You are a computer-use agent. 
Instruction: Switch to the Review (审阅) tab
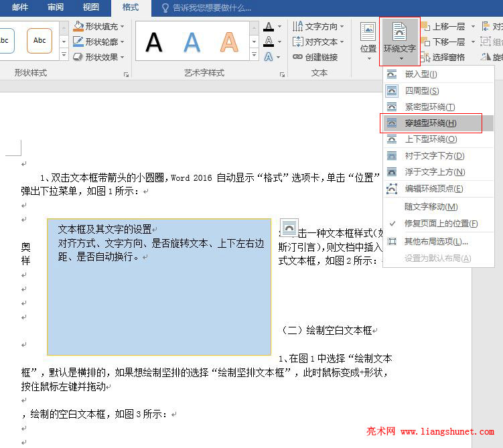coord(56,7)
